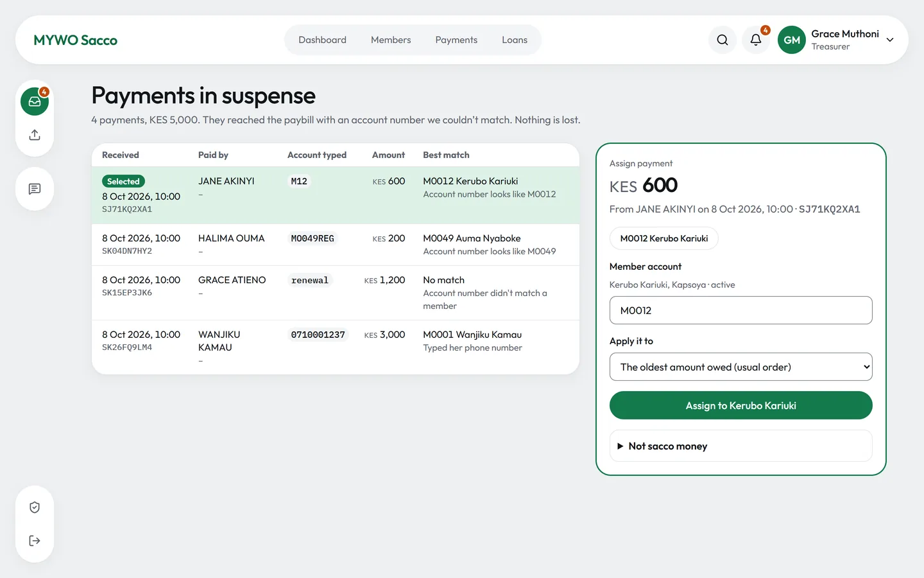Open search with the magnifier icon
This screenshot has width=924, height=578.
point(723,40)
